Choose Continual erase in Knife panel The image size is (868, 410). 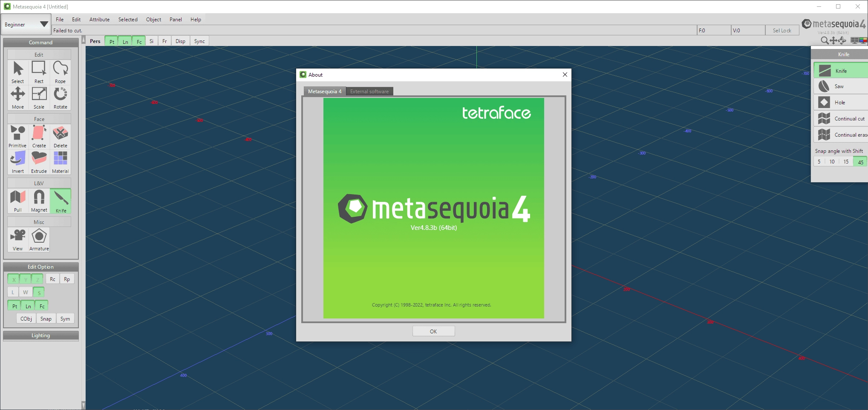coord(841,135)
